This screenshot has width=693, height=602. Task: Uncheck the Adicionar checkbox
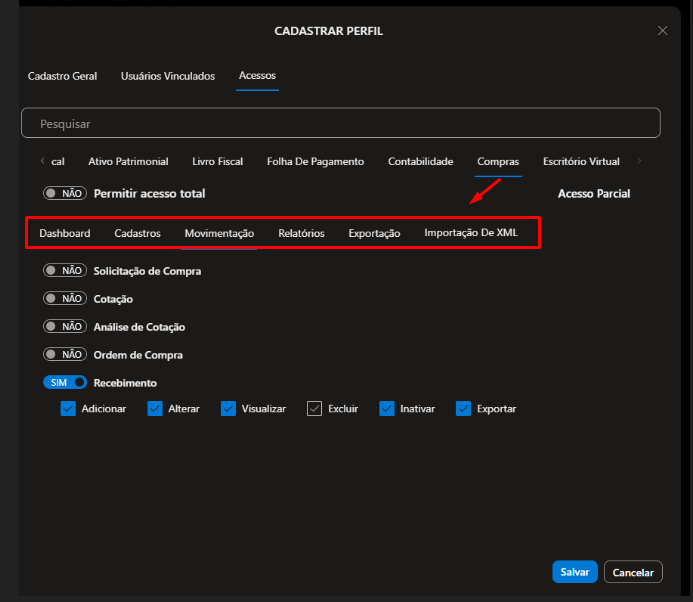coord(68,408)
